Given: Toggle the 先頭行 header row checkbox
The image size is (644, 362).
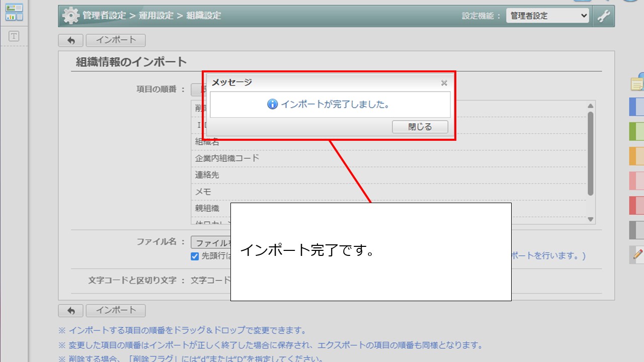Looking at the screenshot, I should pyautogui.click(x=195, y=256).
